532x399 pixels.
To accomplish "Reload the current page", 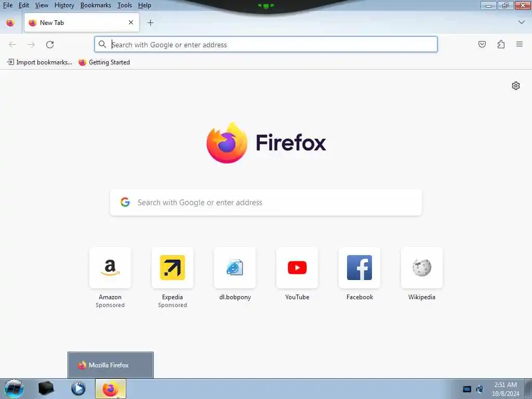I will click(50, 45).
